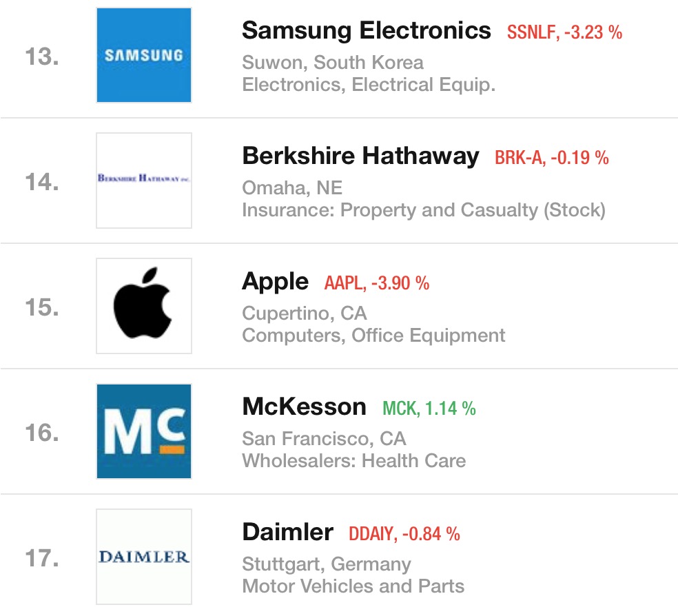
Task: Click the Apple company title
Action: pyautogui.click(x=276, y=281)
